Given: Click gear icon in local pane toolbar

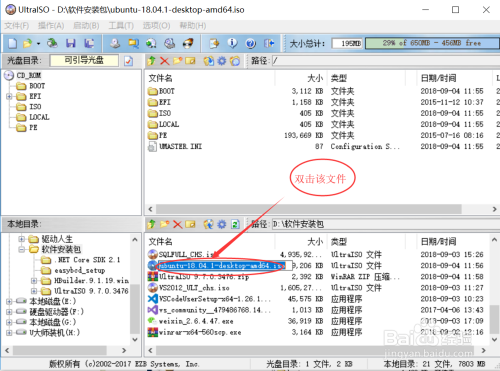Looking at the screenshot, I should coord(222,224).
